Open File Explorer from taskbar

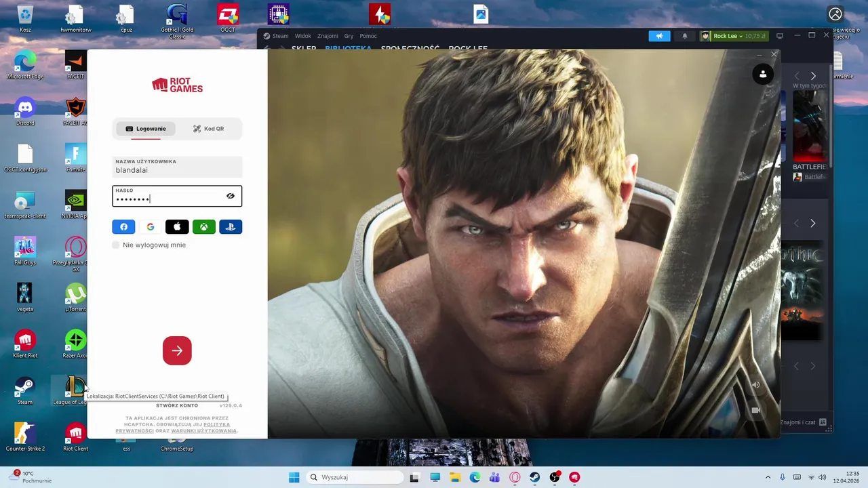click(x=455, y=477)
